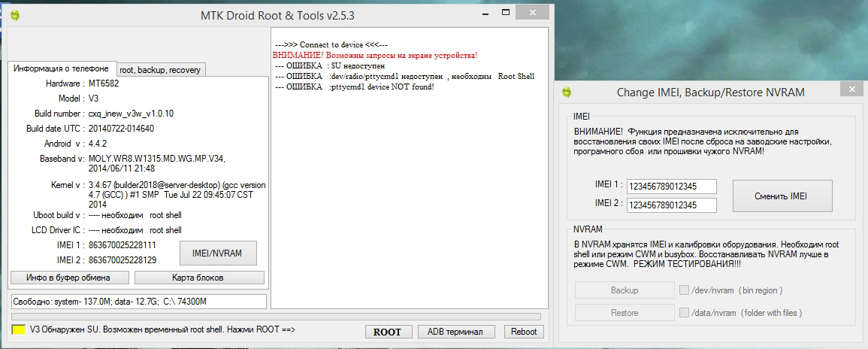
Task: Toggle /dev/nvram (bin region) checkbox
Action: coord(684,290)
